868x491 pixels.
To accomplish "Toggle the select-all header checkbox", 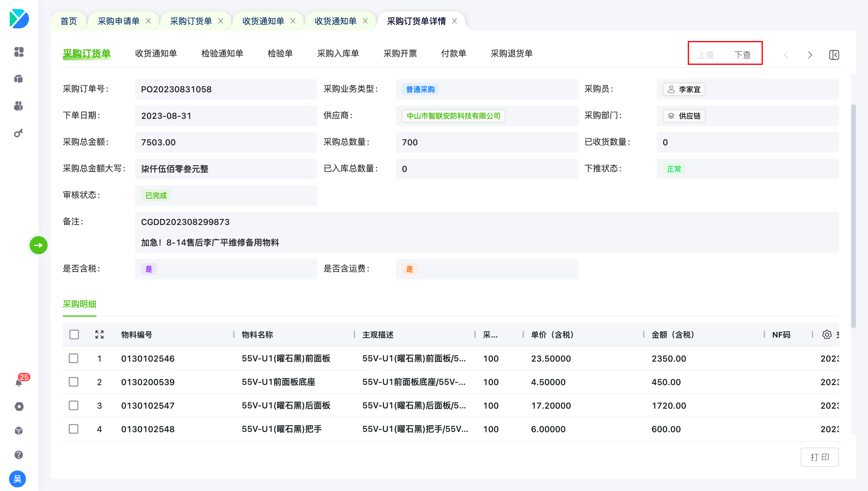I will click(x=74, y=334).
